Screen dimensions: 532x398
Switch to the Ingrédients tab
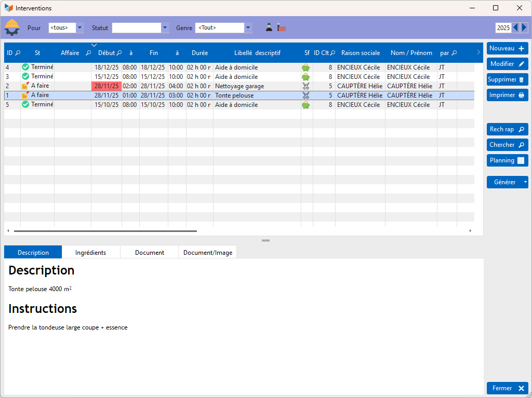tap(90, 253)
